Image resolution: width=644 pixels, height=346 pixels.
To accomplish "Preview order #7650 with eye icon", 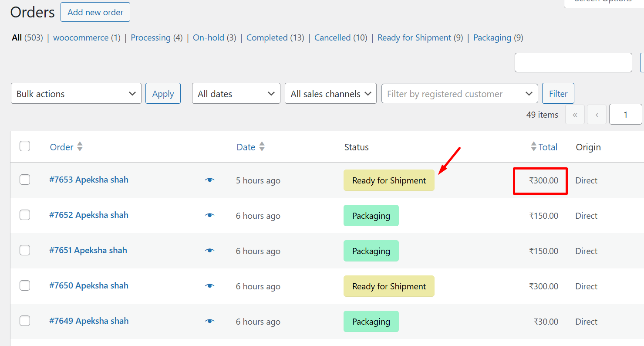I will coord(210,286).
